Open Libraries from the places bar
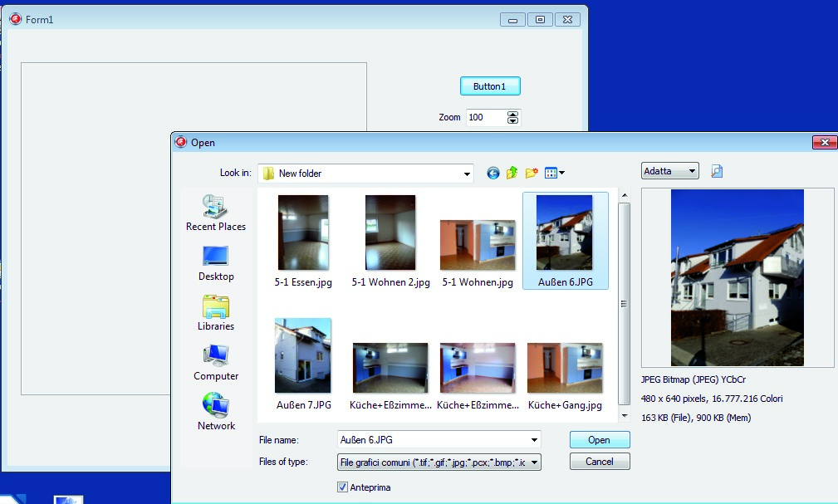 click(x=216, y=313)
